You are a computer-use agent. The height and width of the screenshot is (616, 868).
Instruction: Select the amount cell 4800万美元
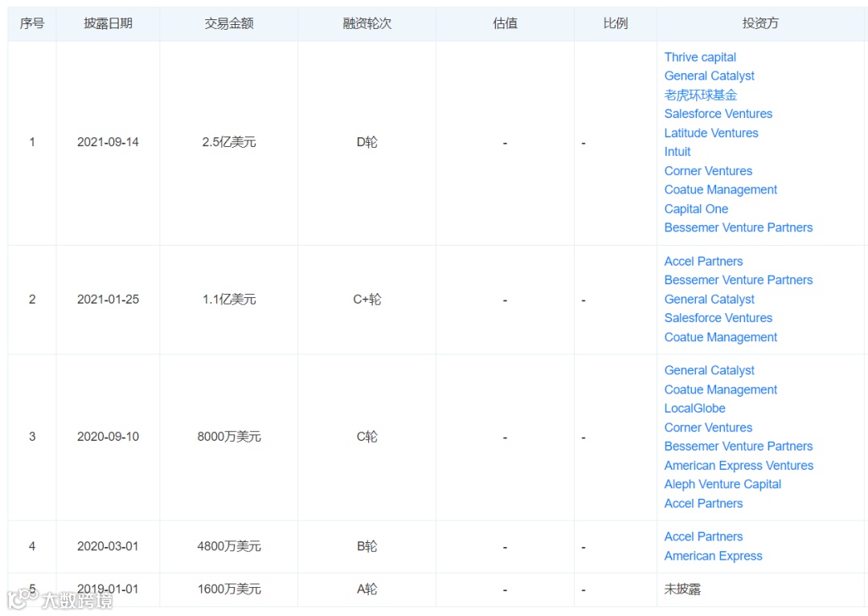click(x=228, y=546)
